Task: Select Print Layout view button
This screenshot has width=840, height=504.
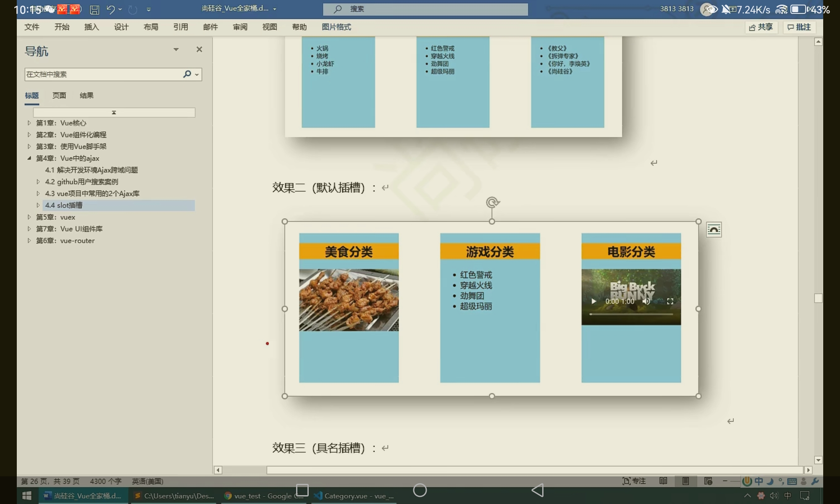Action: [x=685, y=481]
